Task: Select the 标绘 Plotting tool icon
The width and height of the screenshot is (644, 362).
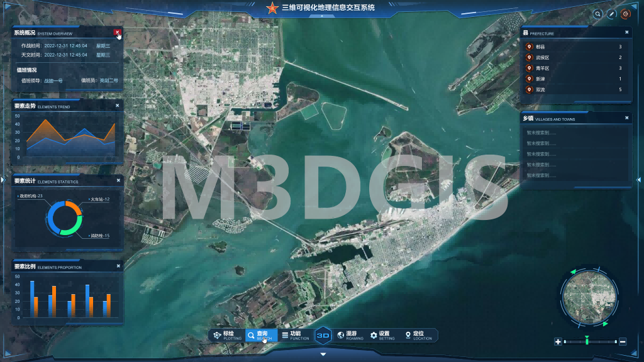Action: click(x=216, y=336)
